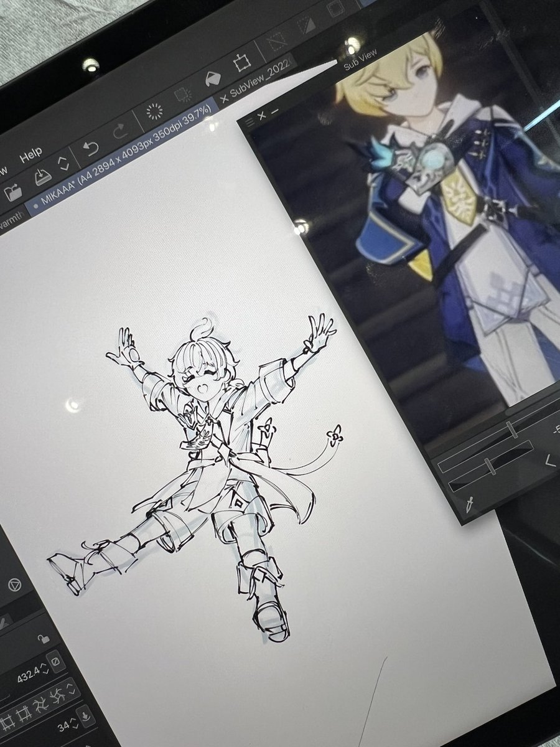Screen dimensions: 560x747
Task: Toggle the pen pressure button beside 34
Action: [86, 717]
